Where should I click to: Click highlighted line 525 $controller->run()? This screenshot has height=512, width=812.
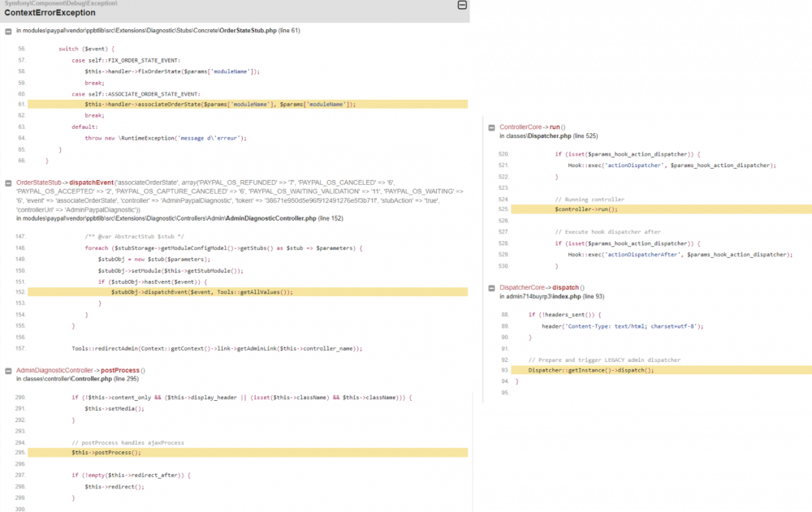[661, 209]
